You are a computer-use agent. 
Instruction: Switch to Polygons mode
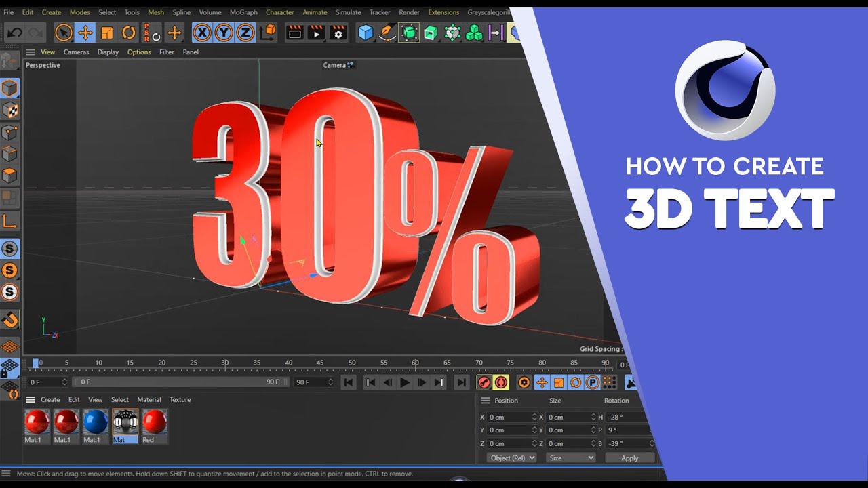coord(9,176)
